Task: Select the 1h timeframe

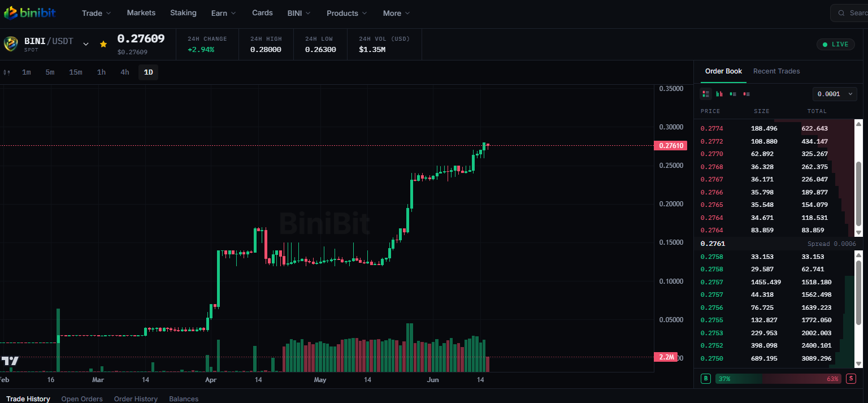Action: [101, 72]
